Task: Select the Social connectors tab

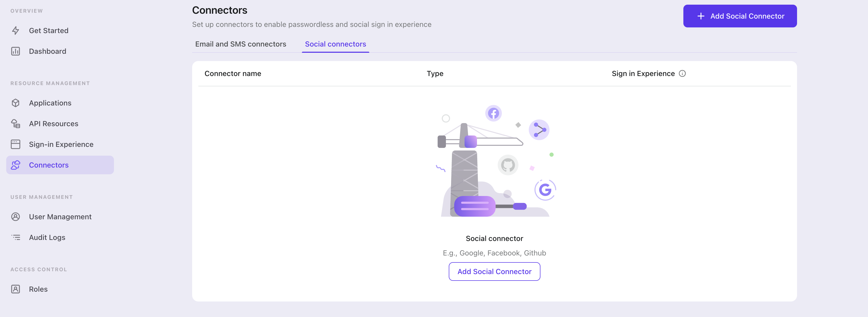Action: (x=335, y=44)
